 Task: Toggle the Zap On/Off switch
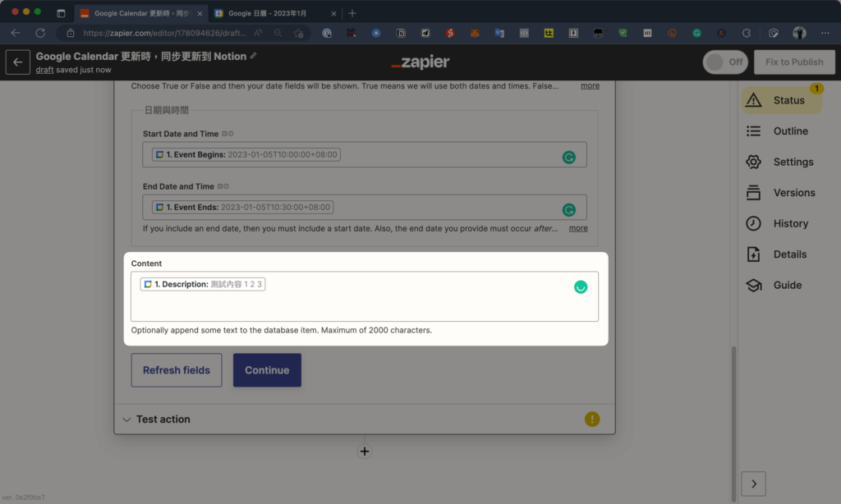point(725,62)
